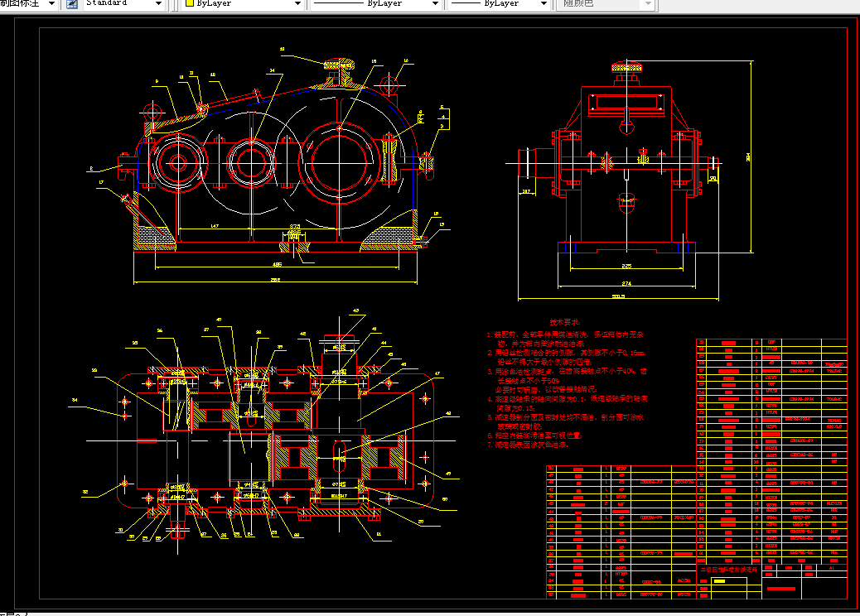Select the 147 dimension on the front view
860x616 pixels.
pos(215,226)
